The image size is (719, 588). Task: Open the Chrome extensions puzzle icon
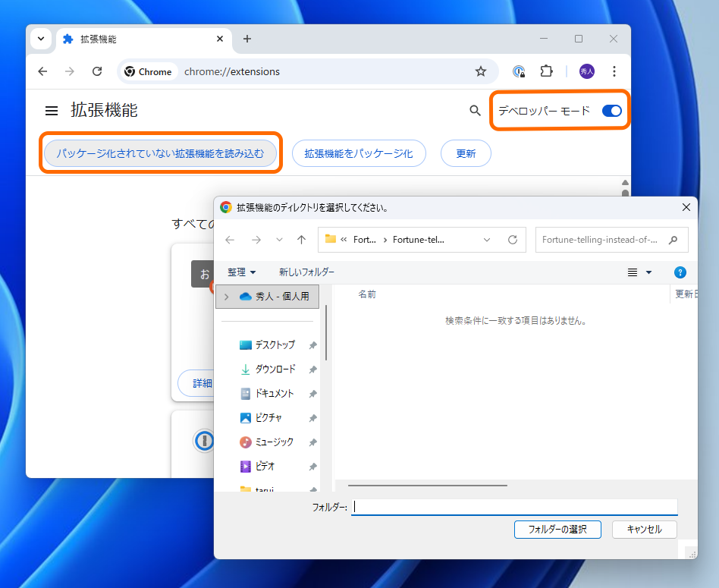(x=546, y=71)
